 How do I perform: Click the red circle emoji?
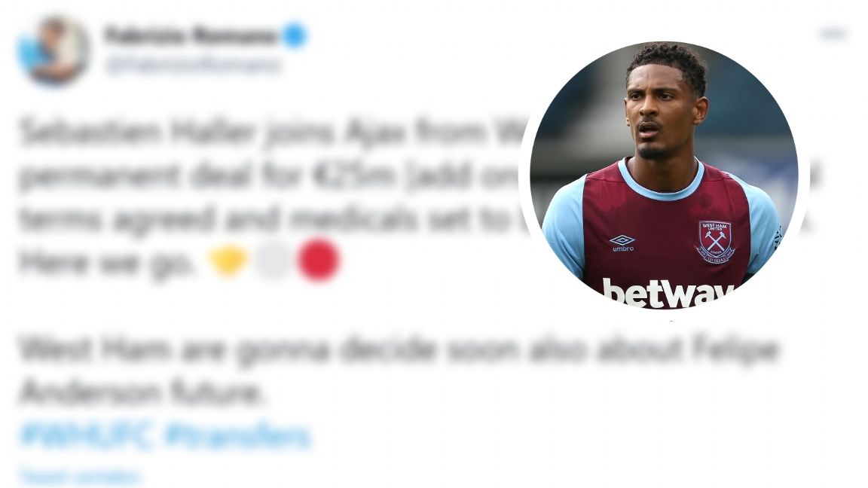(318, 260)
